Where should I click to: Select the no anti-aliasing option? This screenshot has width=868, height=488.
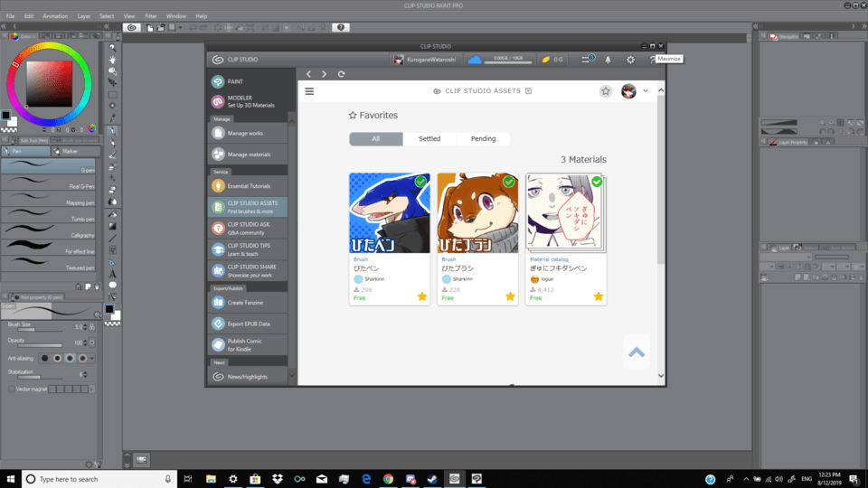(45, 359)
